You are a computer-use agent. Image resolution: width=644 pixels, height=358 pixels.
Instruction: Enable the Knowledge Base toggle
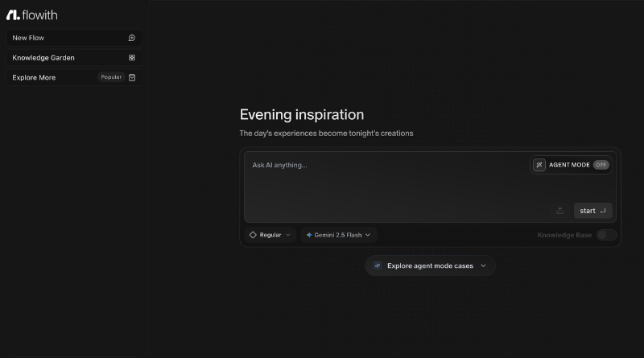pos(606,235)
